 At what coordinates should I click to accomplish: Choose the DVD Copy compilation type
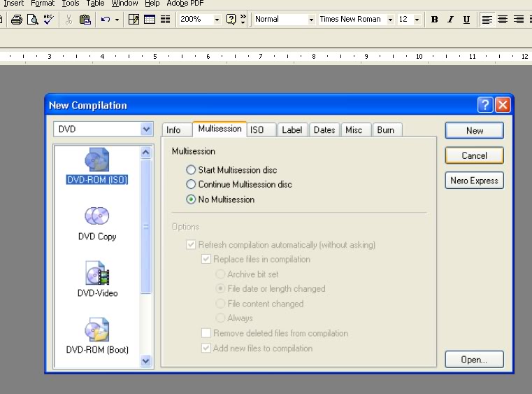(x=96, y=216)
